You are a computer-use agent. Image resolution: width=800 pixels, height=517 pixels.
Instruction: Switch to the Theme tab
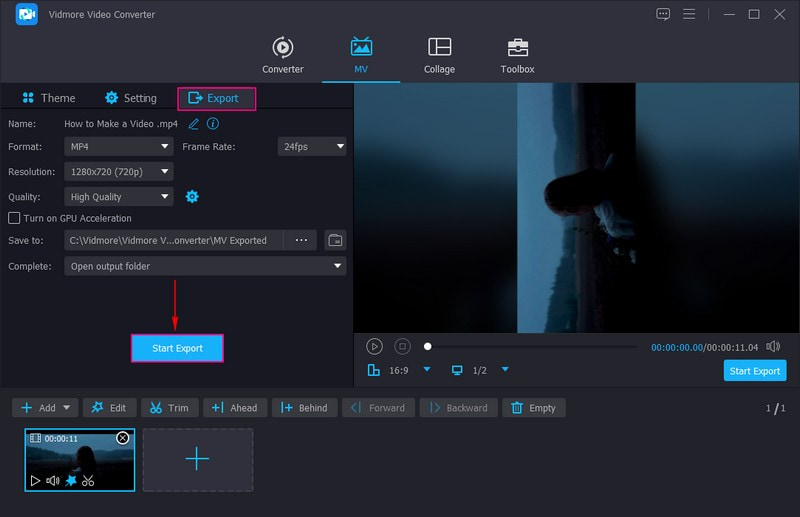tap(48, 98)
